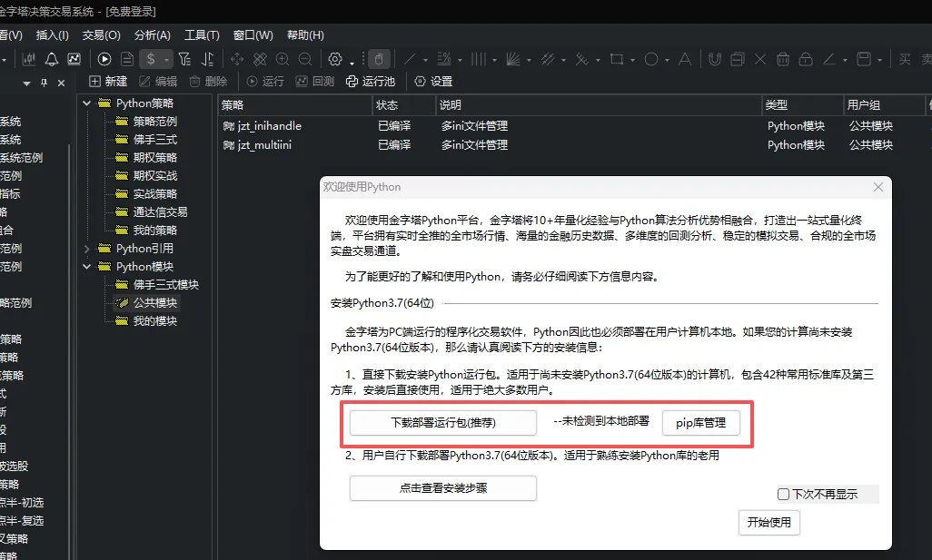
Task: Expand the Python引用 tree node
Action: 87,248
